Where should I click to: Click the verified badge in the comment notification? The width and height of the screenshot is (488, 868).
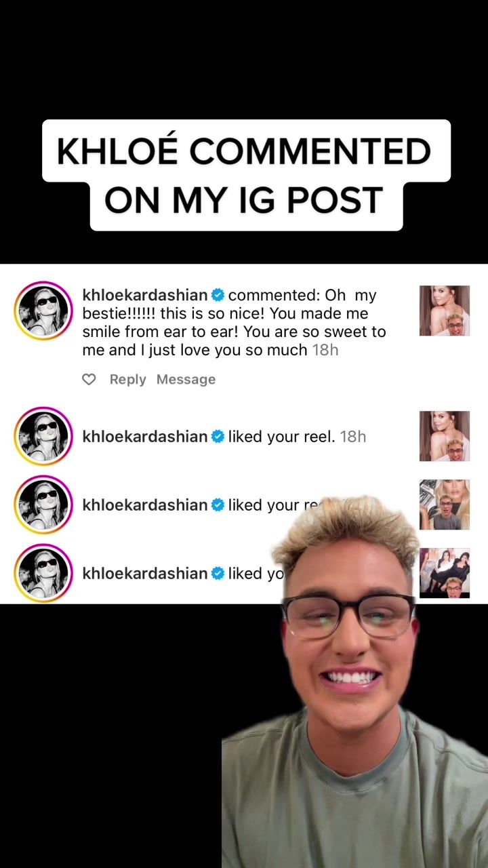coord(218,295)
